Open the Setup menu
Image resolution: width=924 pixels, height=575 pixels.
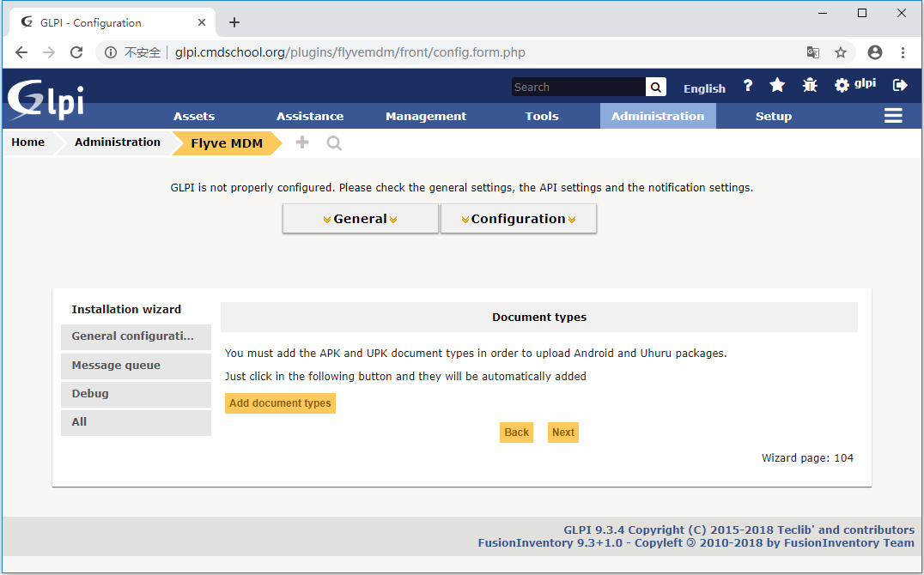[x=773, y=116]
